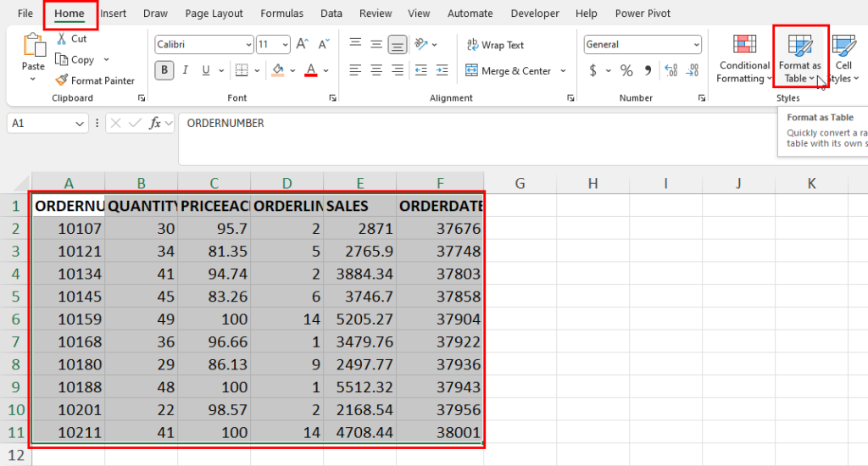Apply comma style number format

pyautogui.click(x=648, y=70)
